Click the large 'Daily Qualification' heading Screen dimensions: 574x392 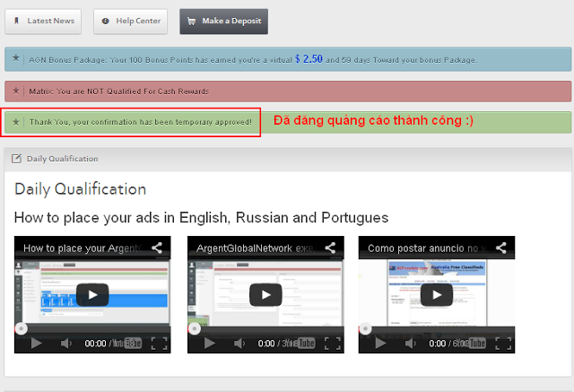80,189
